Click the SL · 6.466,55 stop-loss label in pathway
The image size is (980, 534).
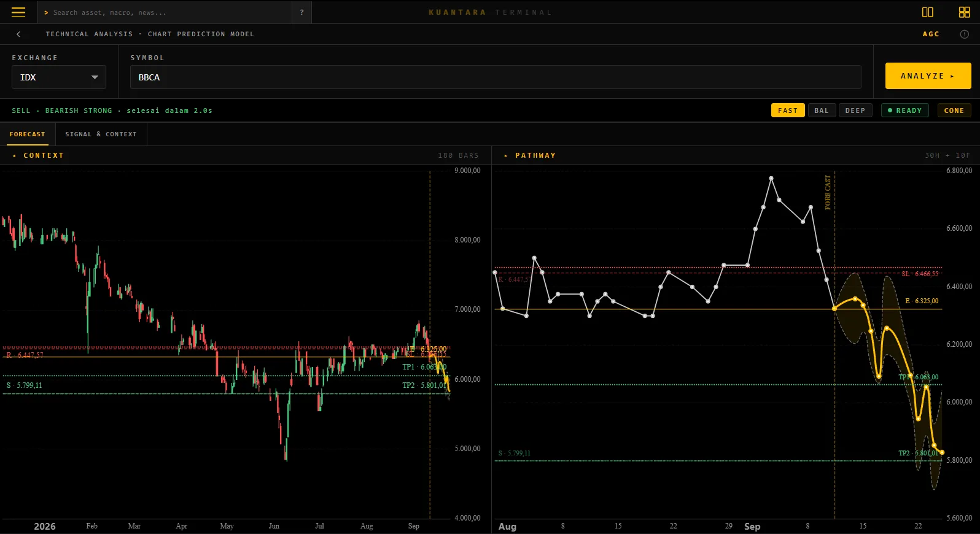[x=920, y=274]
